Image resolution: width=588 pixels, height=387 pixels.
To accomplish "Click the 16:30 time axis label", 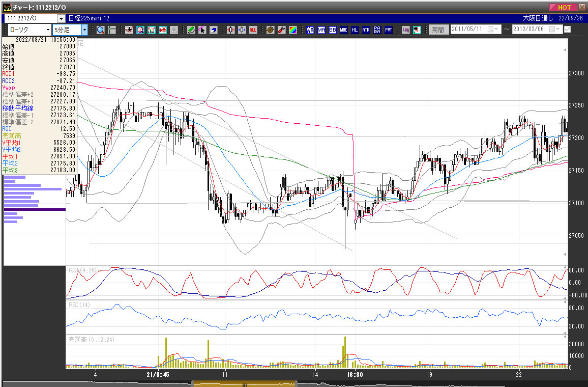I will [x=355, y=375].
